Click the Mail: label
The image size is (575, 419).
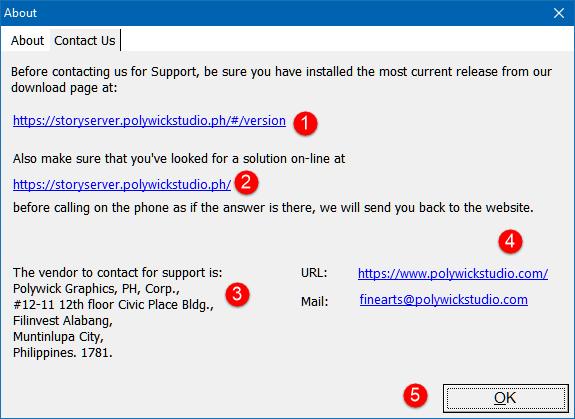click(x=315, y=302)
